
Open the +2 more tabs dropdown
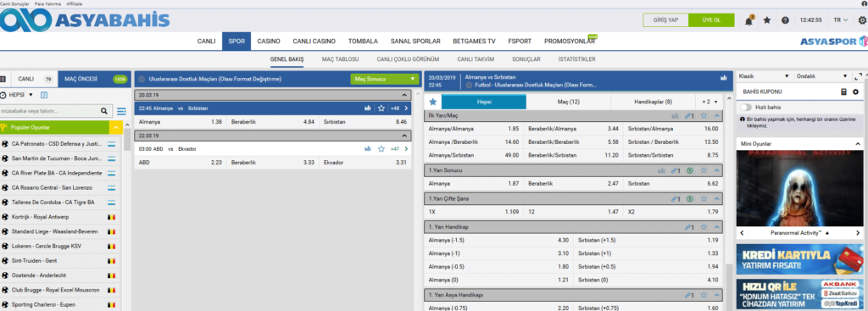click(709, 102)
